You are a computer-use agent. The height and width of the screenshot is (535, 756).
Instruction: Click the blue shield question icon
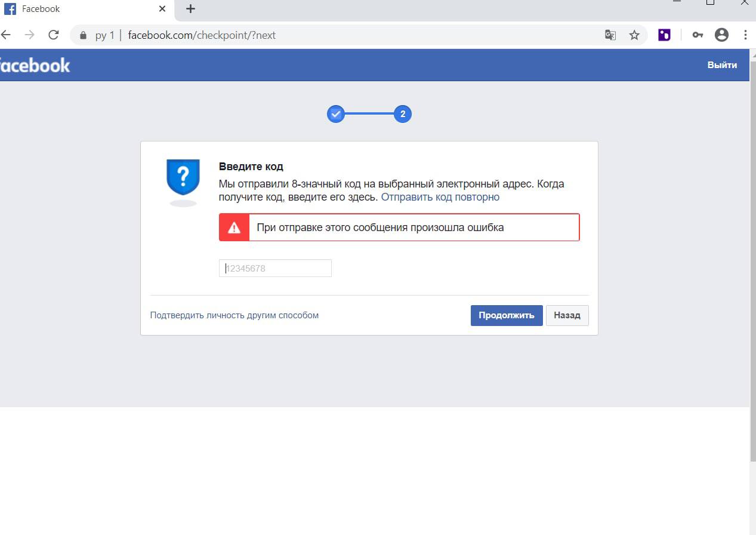click(183, 177)
